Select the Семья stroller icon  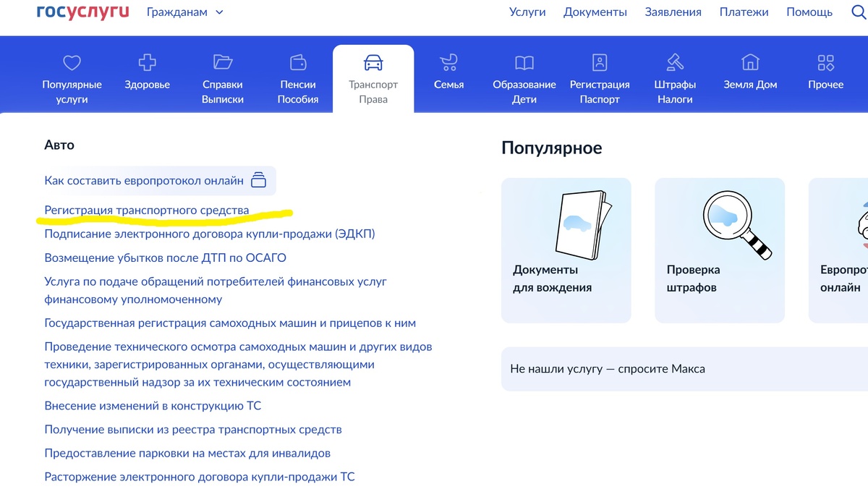(448, 62)
